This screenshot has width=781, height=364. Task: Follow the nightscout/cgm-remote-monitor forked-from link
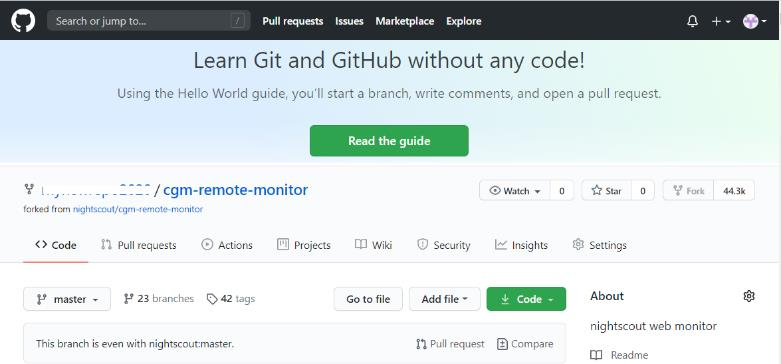point(138,209)
